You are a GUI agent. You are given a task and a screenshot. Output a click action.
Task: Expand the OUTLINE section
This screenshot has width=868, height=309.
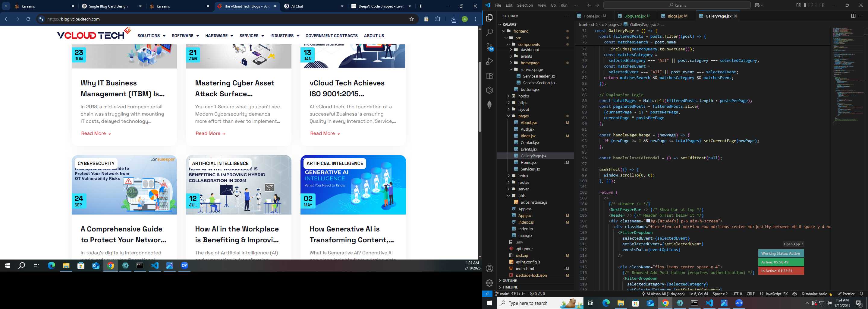click(x=535, y=281)
